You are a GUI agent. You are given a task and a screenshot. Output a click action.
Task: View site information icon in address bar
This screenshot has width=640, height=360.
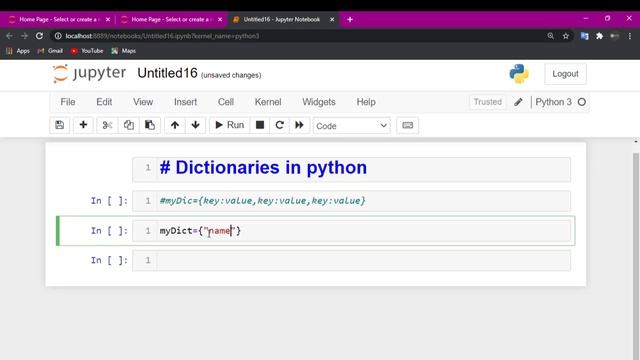tap(58, 36)
